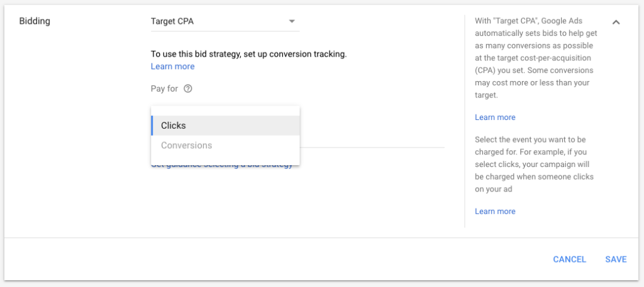Collapse the Bidding section using the chevron
The image size is (644, 287).
(616, 22)
